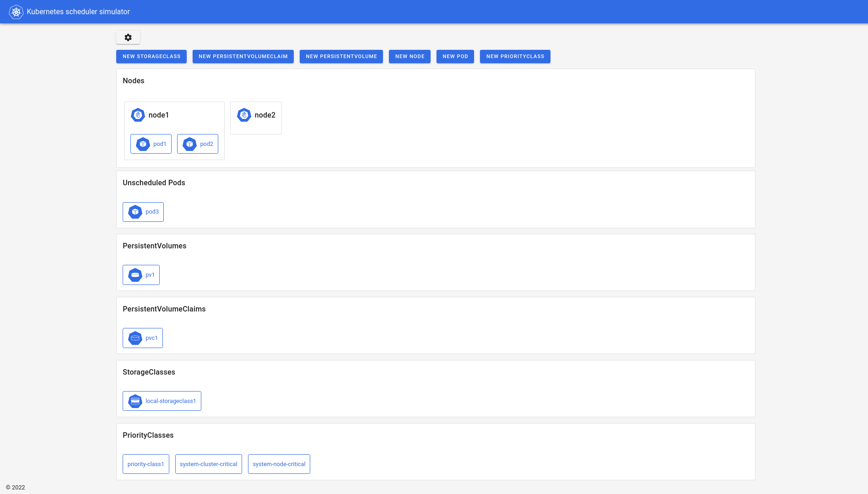The height and width of the screenshot is (494, 868).
Task: Click the pv1 volume icon
Action: point(135,275)
